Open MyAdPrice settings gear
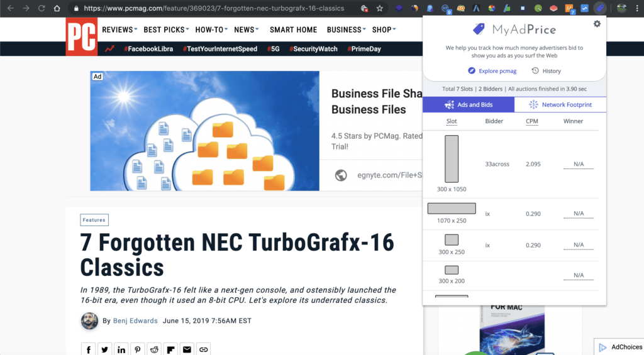This screenshot has height=355, width=644. tap(597, 24)
